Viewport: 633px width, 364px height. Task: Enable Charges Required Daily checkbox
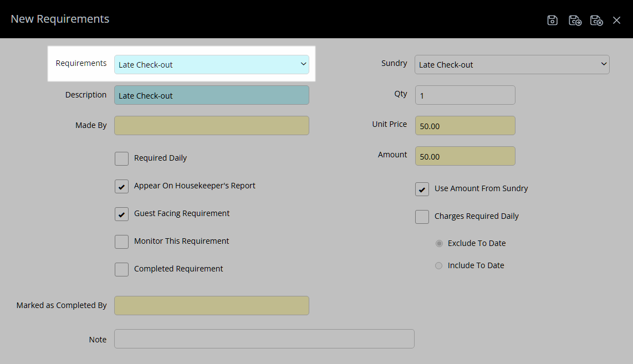click(x=422, y=217)
